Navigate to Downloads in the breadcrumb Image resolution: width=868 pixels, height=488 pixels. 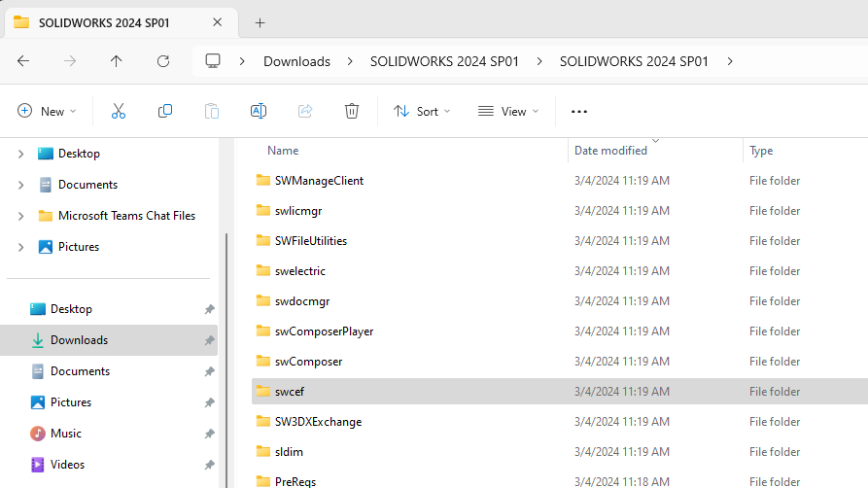point(296,61)
